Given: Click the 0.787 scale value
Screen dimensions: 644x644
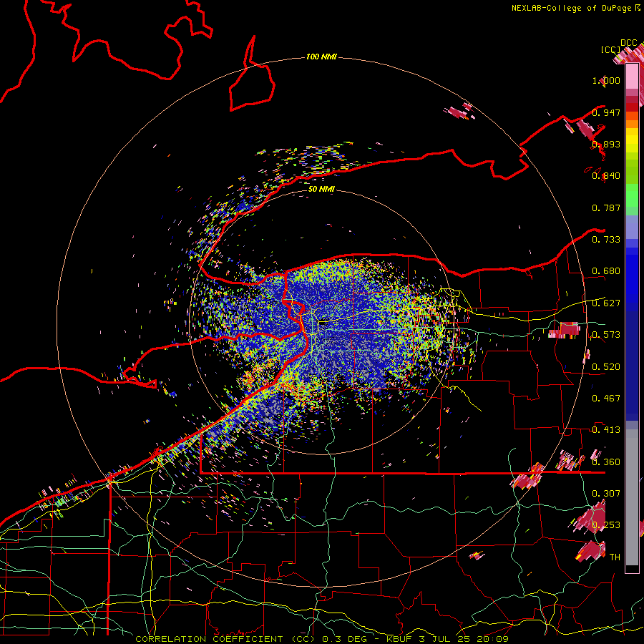Looking at the screenshot, I should [x=606, y=208].
